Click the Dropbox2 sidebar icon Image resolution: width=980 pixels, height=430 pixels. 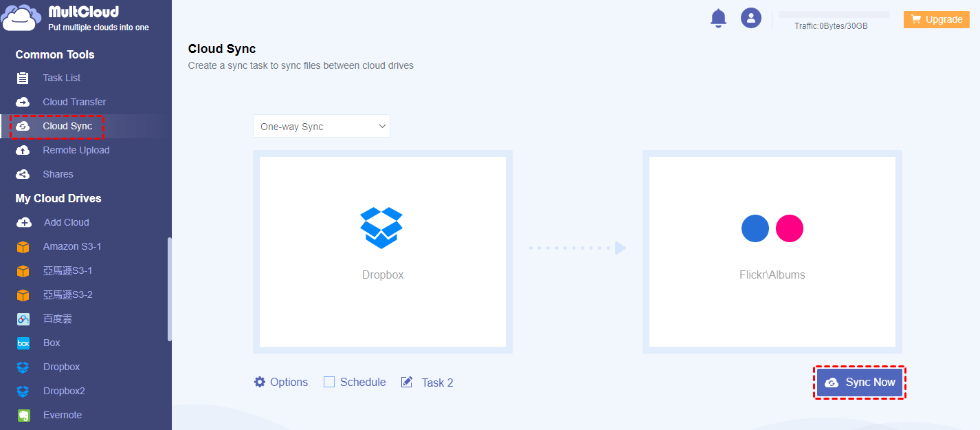[x=23, y=391]
